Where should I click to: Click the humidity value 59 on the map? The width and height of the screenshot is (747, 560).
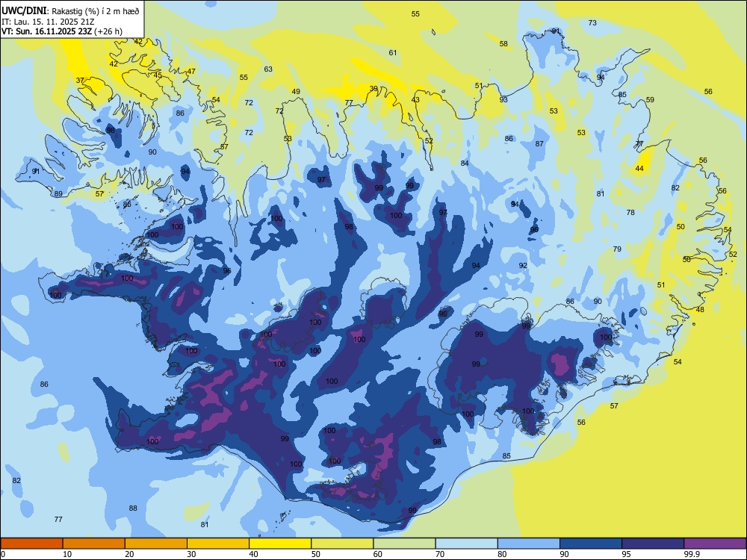[x=650, y=100]
